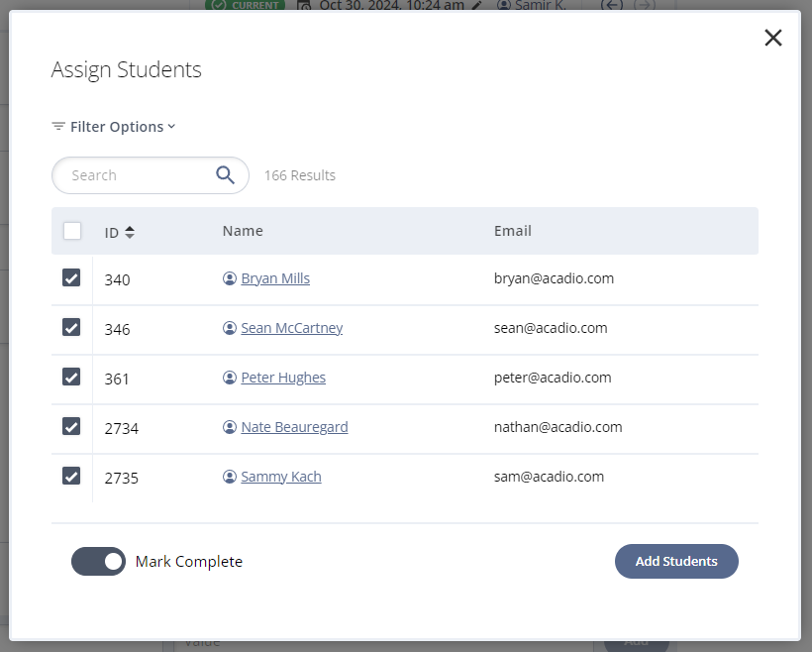The image size is (812, 652).
Task: Uncheck the checkbox for Sean McCartney
Action: pyautogui.click(x=71, y=328)
